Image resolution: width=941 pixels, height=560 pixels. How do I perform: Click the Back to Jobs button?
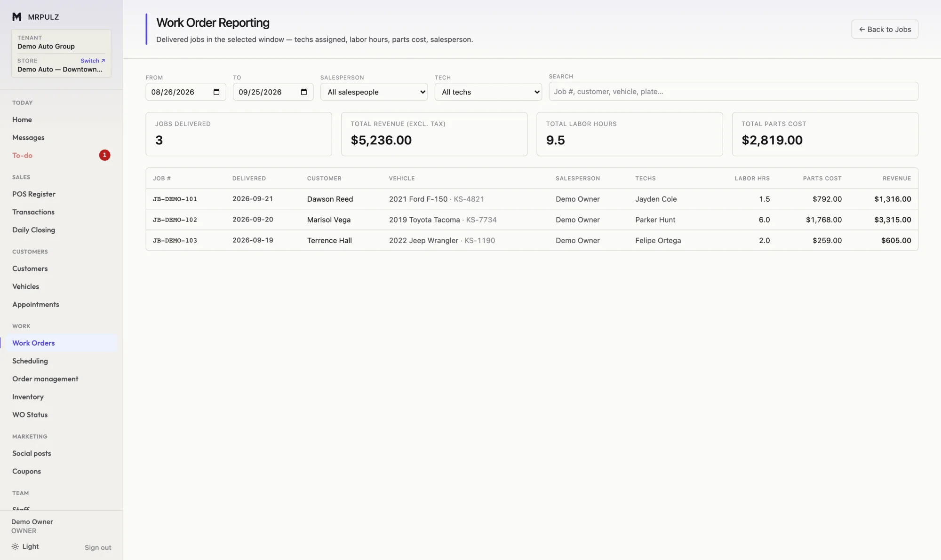pyautogui.click(x=885, y=29)
